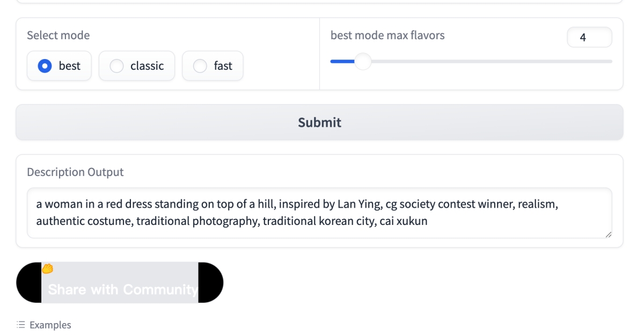Focus the max flavors number box
This screenshot has width=644, height=336.
click(x=589, y=38)
